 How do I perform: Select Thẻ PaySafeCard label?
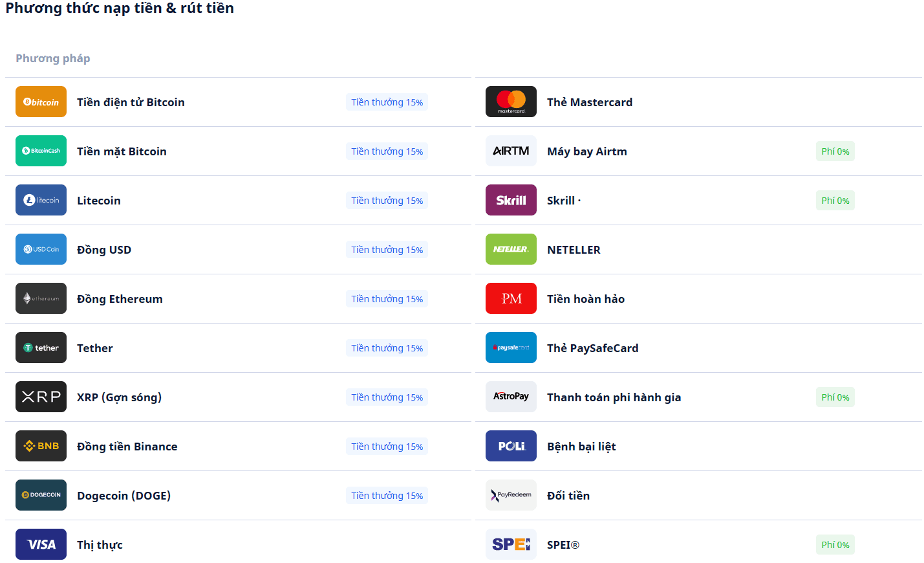(592, 348)
